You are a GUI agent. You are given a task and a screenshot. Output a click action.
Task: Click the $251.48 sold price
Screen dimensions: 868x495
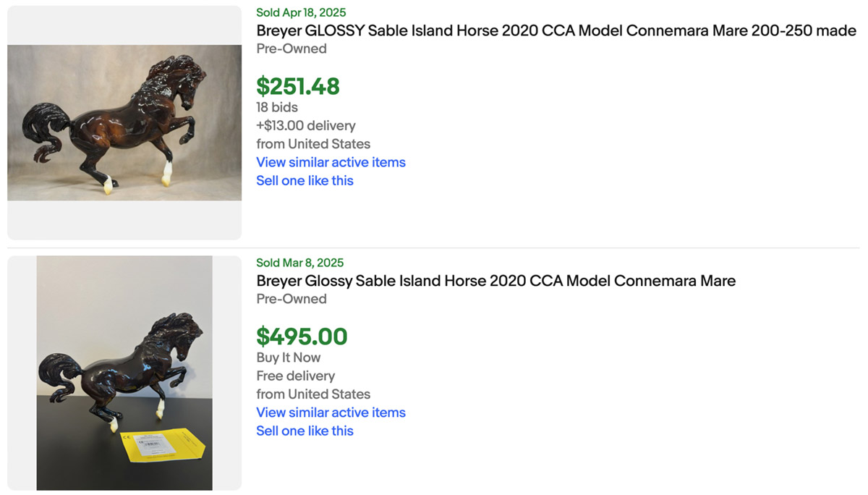298,86
